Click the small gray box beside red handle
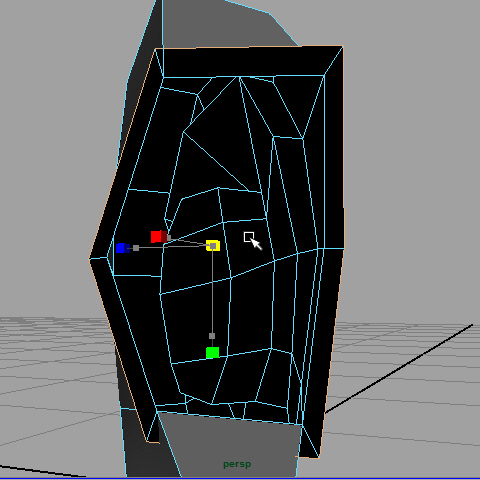Image resolution: width=480 pixels, height=480 pixels. (169, 238)
